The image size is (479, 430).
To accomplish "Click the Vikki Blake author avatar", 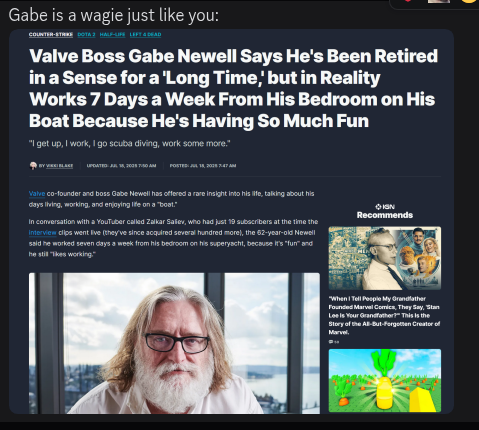I will pyautogui.click(x=33, y=166).
